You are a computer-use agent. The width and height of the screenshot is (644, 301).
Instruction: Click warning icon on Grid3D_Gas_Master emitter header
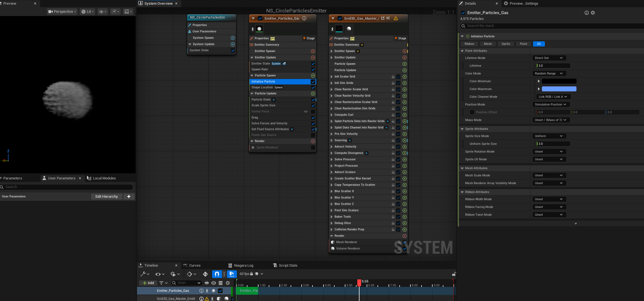396,18
